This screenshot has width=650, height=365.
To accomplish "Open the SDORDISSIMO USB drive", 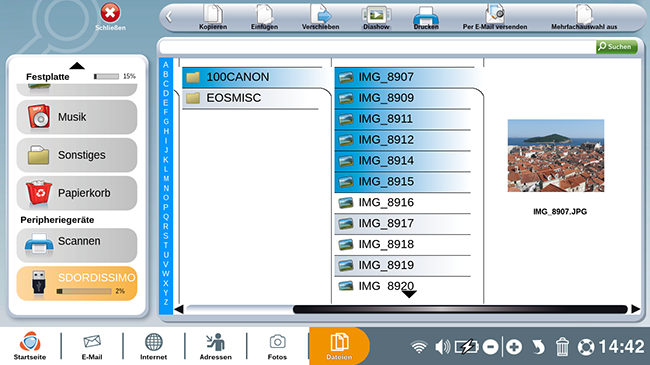I will click(77, 283).
